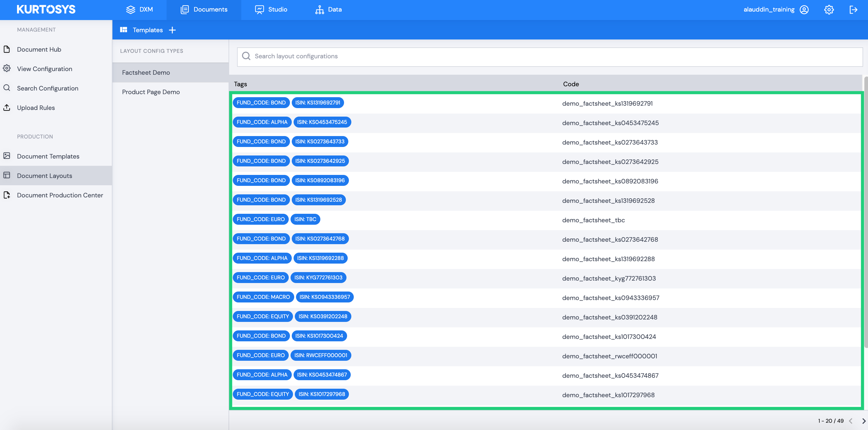Click the Kurtosys logo
868x430 pixels.
[46, 9]
